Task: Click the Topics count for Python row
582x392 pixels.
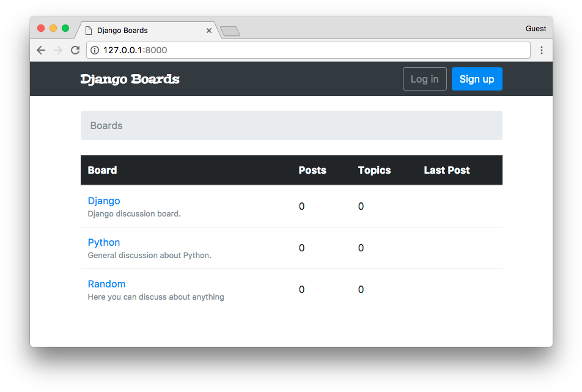Action: coord(361,248)
